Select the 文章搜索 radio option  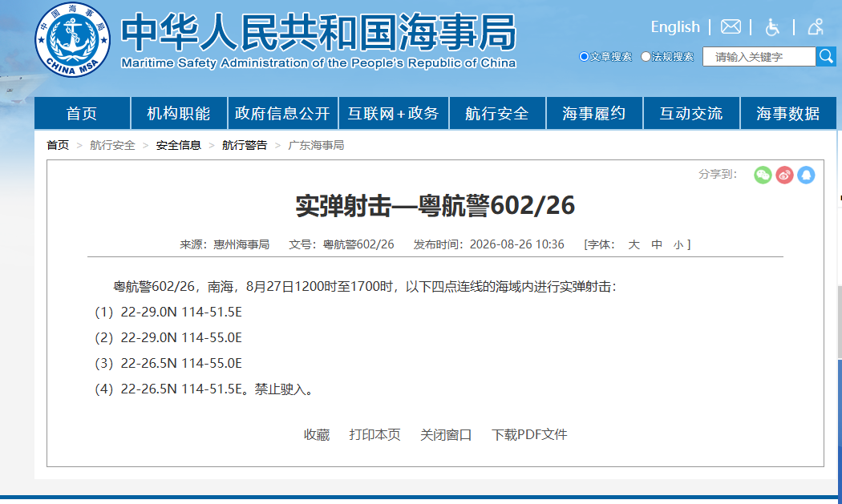(x=585, y=56)
